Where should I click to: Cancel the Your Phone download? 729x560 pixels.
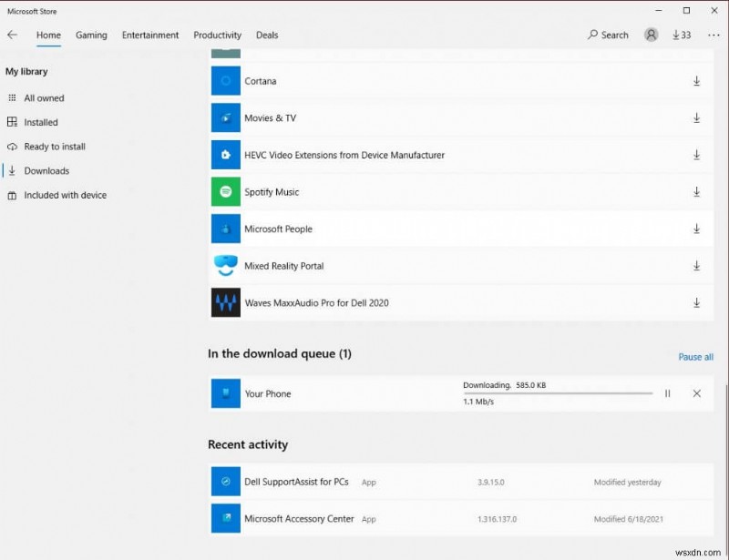[696, 393]
